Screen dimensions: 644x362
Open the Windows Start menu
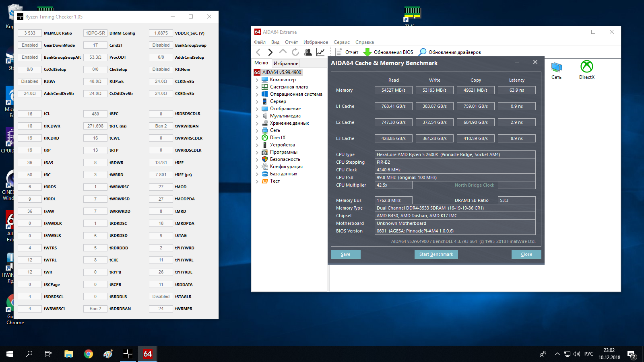click(10, 354)
